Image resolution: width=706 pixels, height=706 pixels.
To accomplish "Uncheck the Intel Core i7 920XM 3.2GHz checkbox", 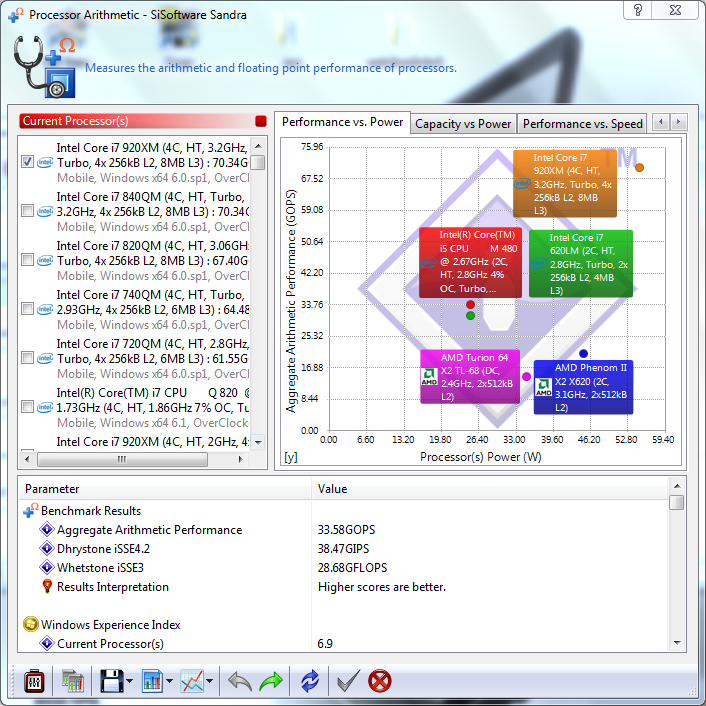I will 27,162.
